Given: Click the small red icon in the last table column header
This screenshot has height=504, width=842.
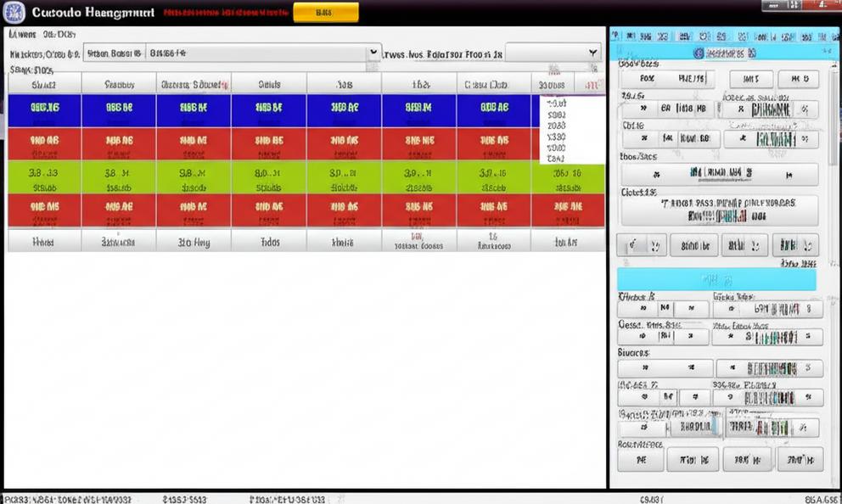Looking at the screenshot, I should pos(588,85).
